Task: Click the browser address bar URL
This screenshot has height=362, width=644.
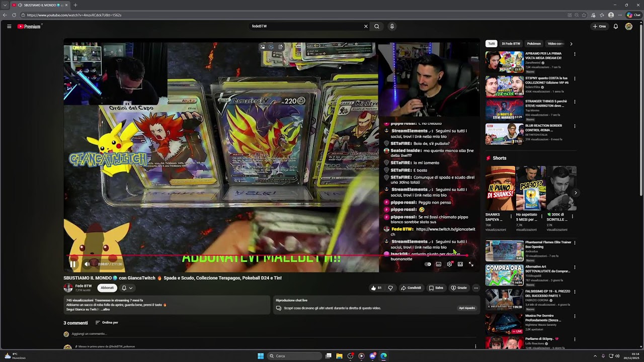Action: point(74,15)
